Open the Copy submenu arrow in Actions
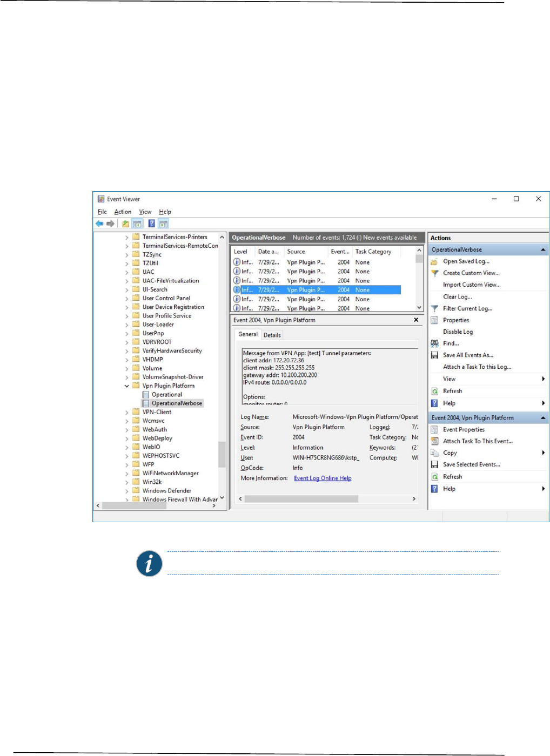 point(543,453)
